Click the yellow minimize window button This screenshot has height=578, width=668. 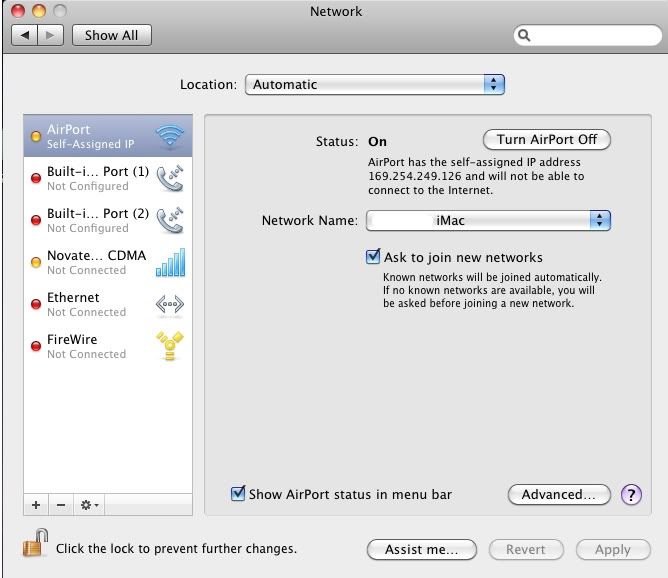point(39,11)
